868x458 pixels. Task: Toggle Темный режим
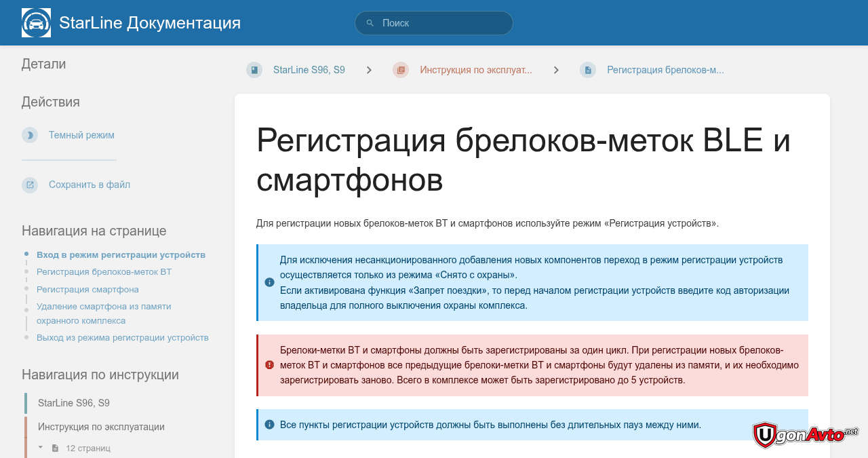tap(81, 135)
